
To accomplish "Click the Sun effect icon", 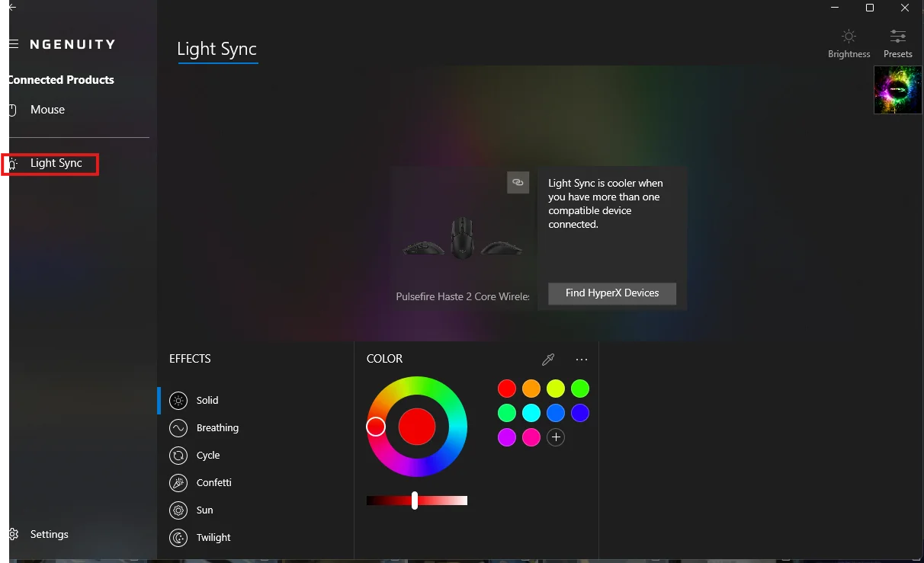I will pyautogui.click(x=178, y=510).
